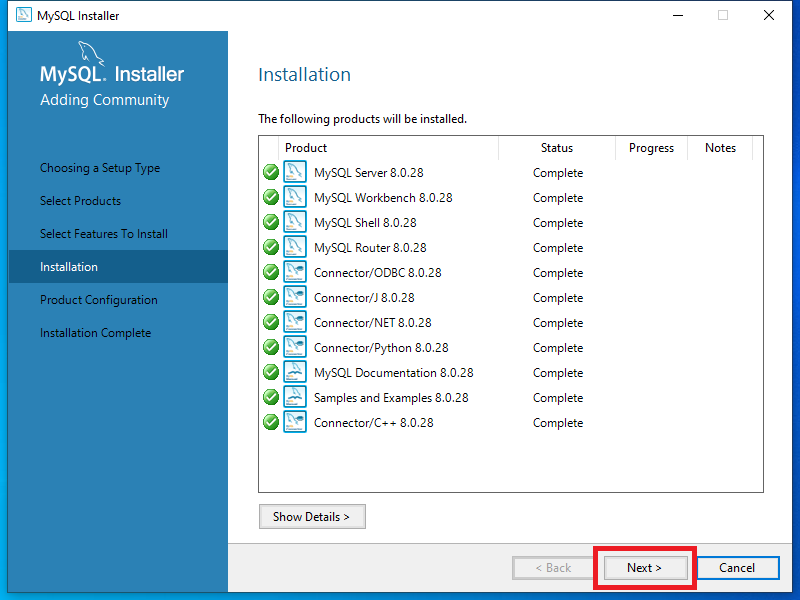The image size is (800, 600).
Task: Select Samples and Examples 8.0.28 row text
Action: [391, 398]
